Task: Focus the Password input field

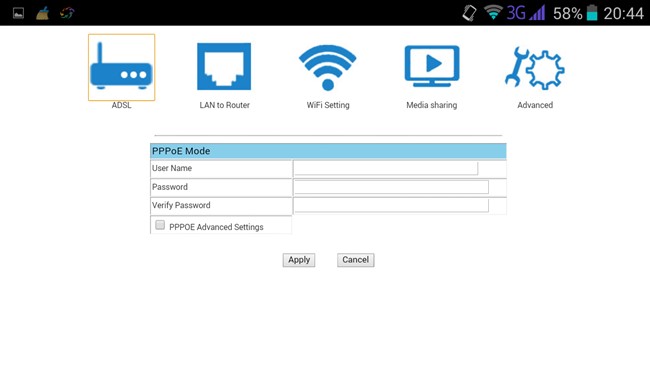Action: 391,187
